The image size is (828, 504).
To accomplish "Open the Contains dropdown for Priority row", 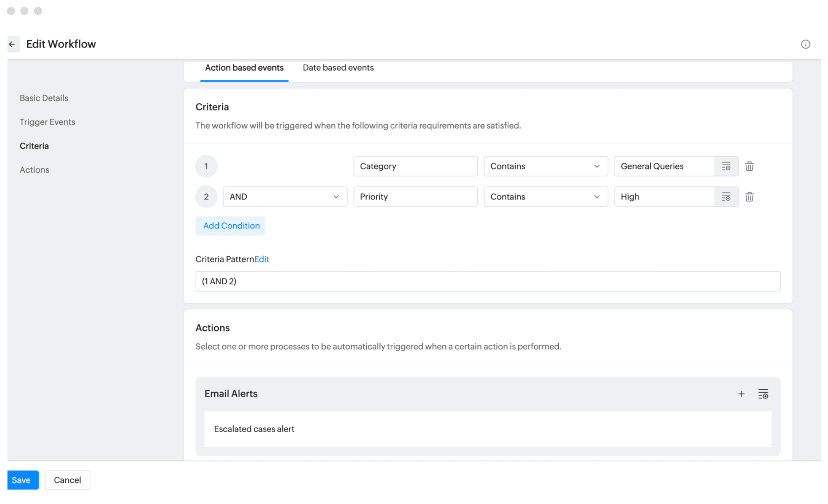I will (546, 197).
